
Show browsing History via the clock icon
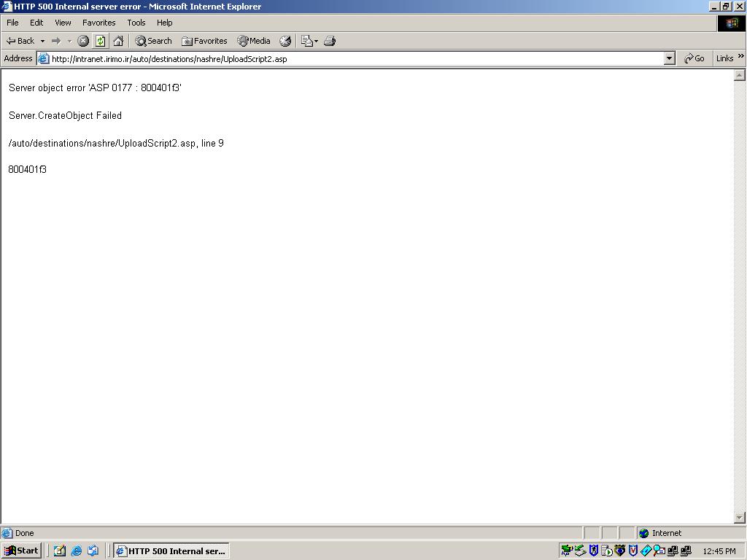tap(285, 41)
